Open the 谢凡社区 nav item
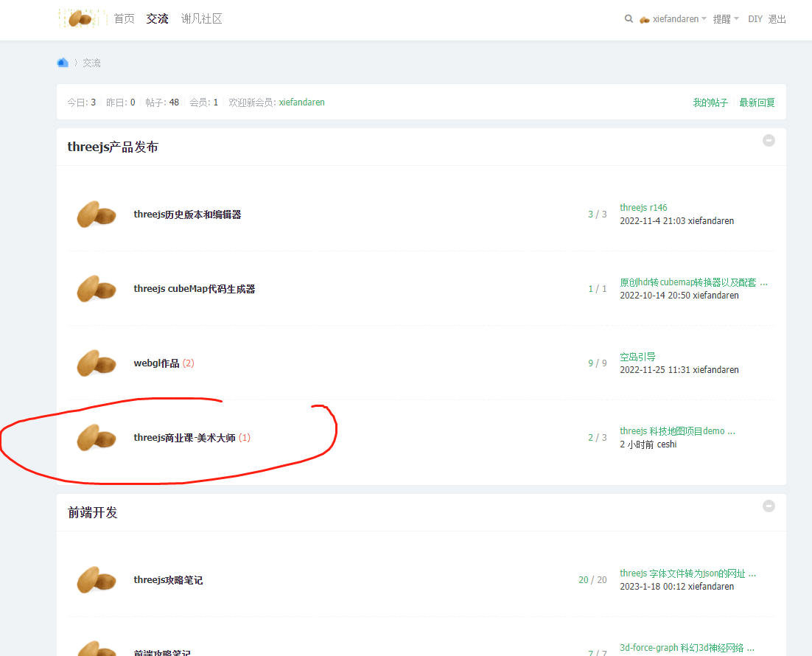Viewport: 812px width, 656px height. pyautogui.click(x=201, y=18)
